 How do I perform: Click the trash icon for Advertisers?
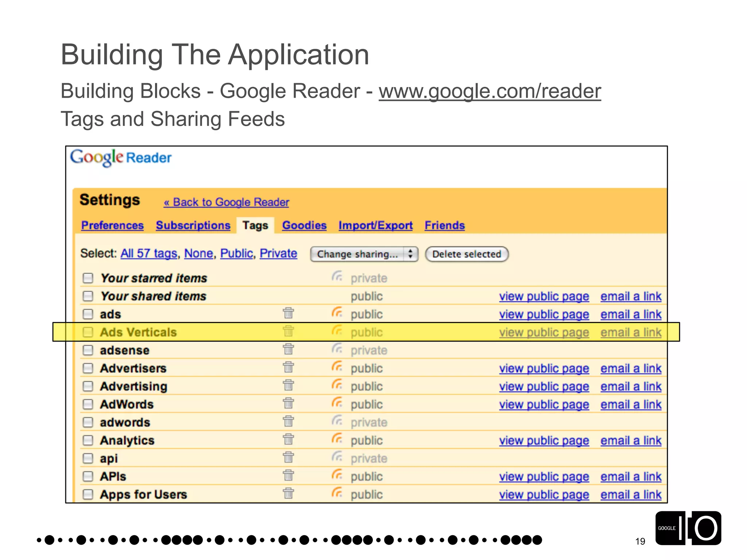click(x=288, y=367)
